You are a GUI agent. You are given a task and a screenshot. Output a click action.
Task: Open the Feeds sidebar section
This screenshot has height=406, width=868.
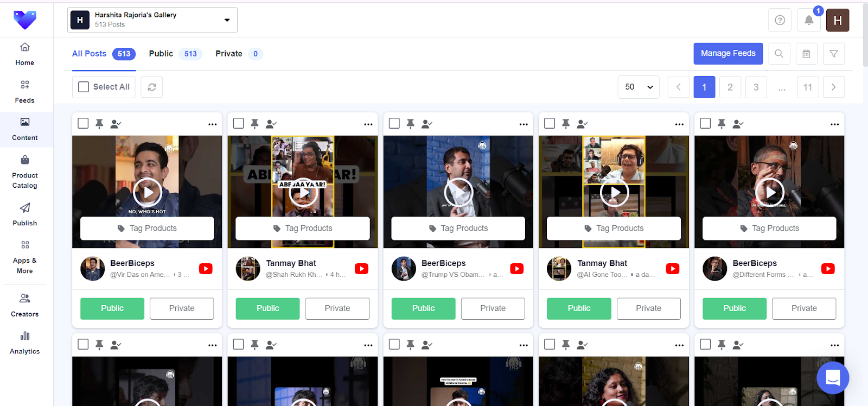click(25, 92)
